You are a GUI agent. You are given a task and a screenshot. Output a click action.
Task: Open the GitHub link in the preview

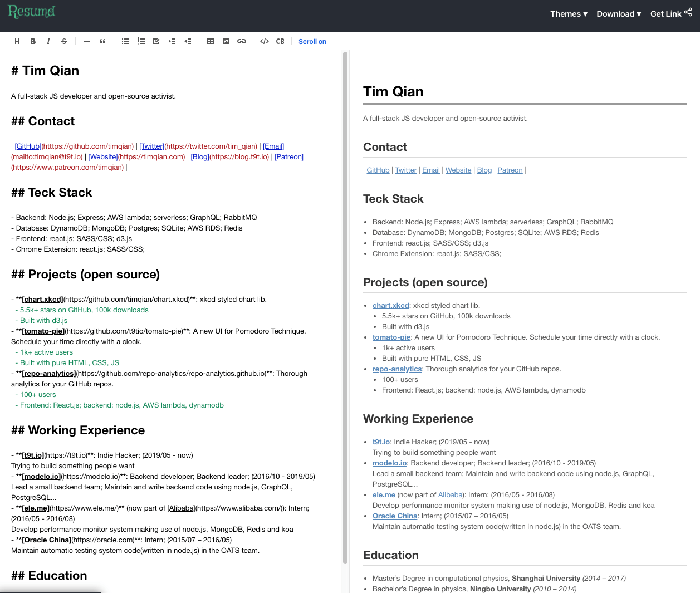[378, 170]
